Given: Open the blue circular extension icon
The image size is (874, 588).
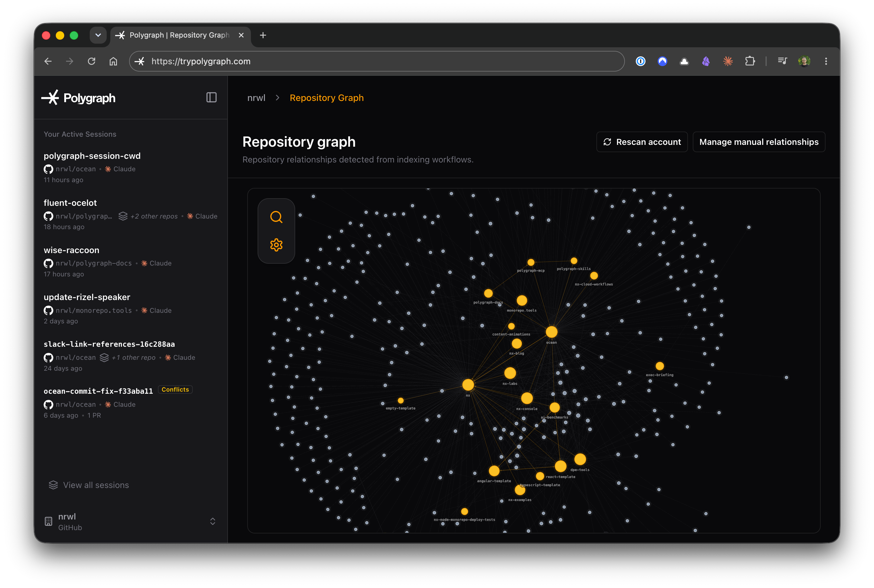Looking at the screenshot, I should tap(662, 61).
